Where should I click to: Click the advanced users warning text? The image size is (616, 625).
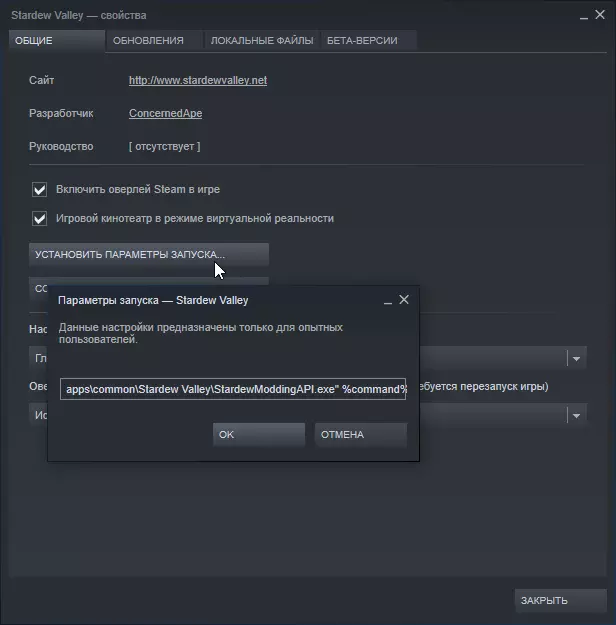pyautogui.click(x=201, y=333)
